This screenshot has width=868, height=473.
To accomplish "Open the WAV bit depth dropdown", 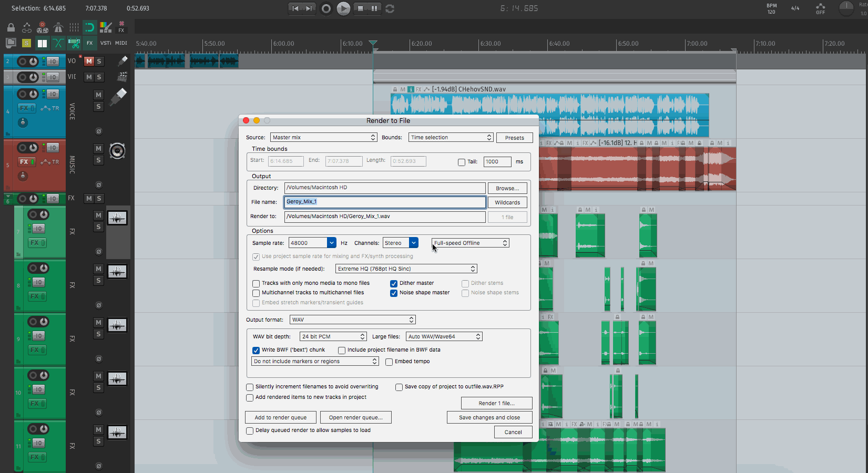I will point(333,337).
